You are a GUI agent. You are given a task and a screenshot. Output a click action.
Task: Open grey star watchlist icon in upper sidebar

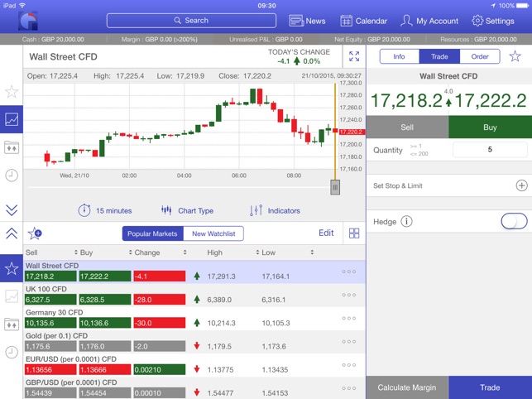click(12, 91)
